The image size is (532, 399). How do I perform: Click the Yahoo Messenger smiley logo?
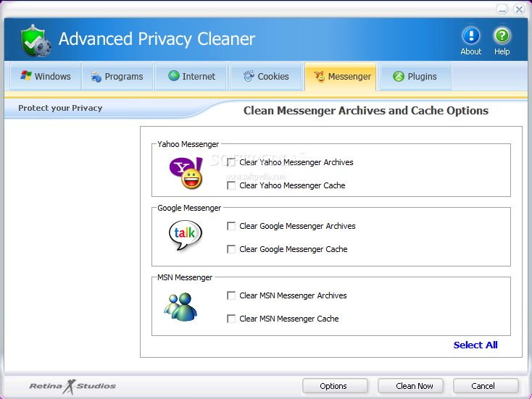[x=186, y=172]
